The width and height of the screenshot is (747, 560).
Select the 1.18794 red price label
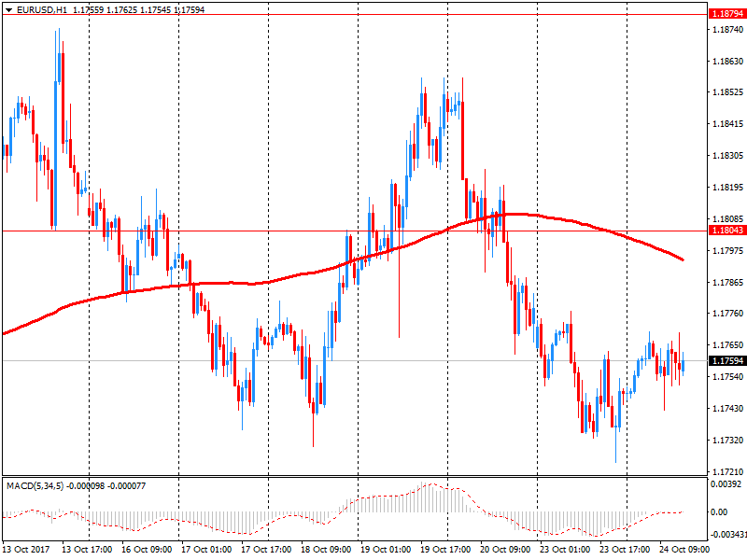coord(727,14)
